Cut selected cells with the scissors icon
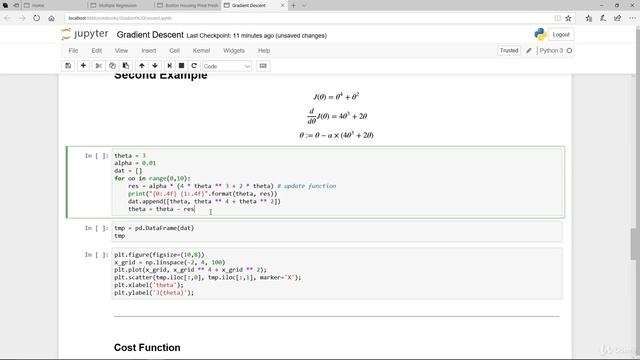The height and width of the screenshot is (360, 640). pyautogui.click(x=98, y=66)
